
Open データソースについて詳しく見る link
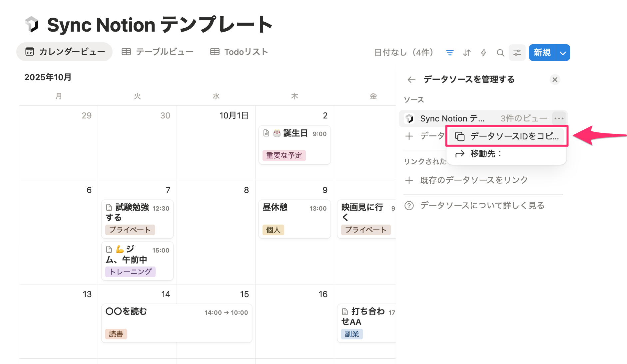point(482,206)
